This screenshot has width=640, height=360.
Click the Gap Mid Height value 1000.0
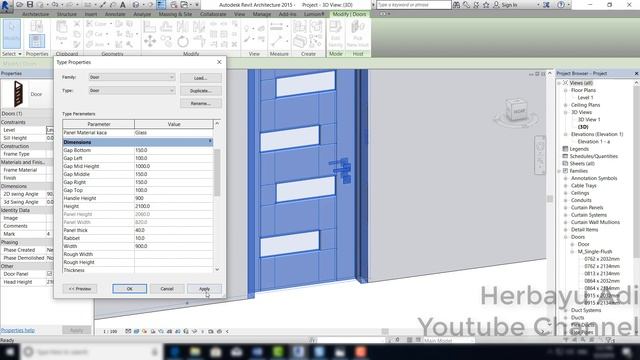tap(173, 166)
